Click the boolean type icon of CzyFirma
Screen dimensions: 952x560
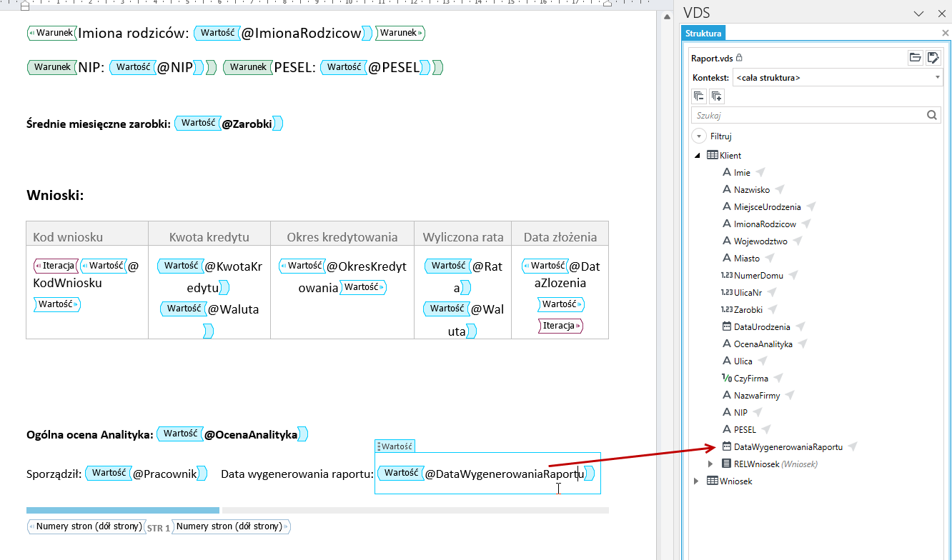[x=727, y=378]
